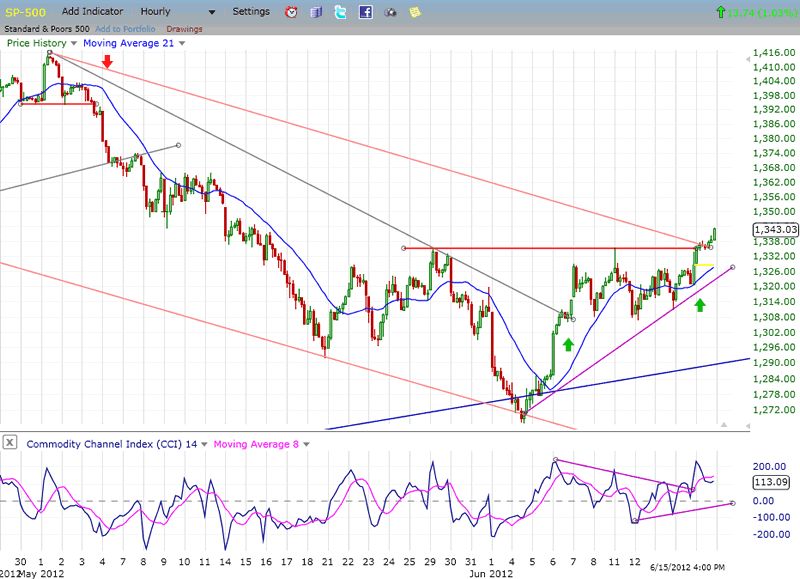
Task: Take snapshot with camera icon
Action: pos(390,12)
